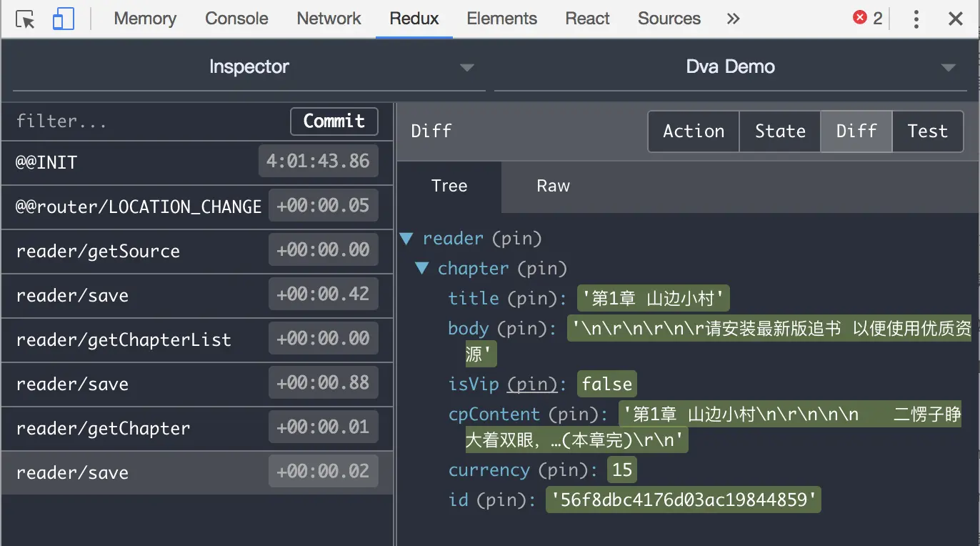The width and height of the screenshot is (980, 546).
Task: Open the Dva Demo instance dropdown
Action: (x=731, y=67)
